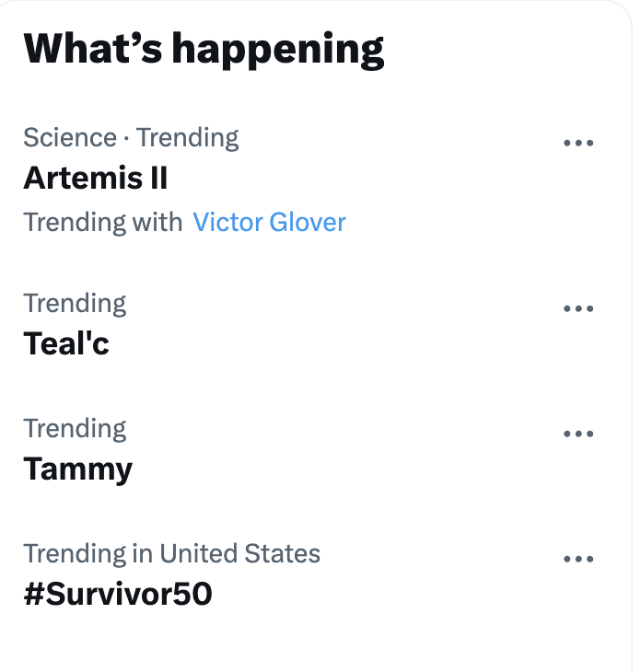Image resolution: width=641 pixels, height=672 pixels.
Task: Open more options for Tammy trend
Action: (577, 434)
